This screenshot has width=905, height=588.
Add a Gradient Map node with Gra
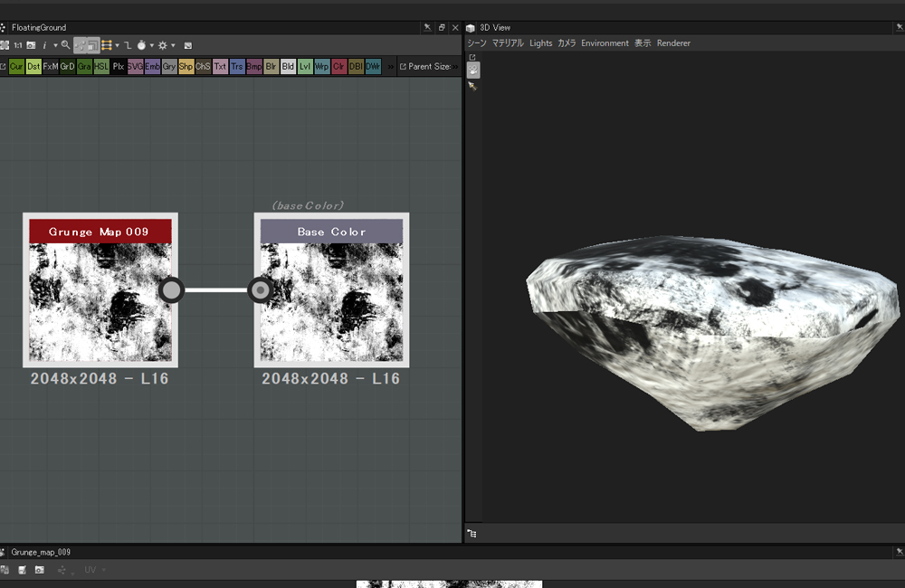(84, 66)
